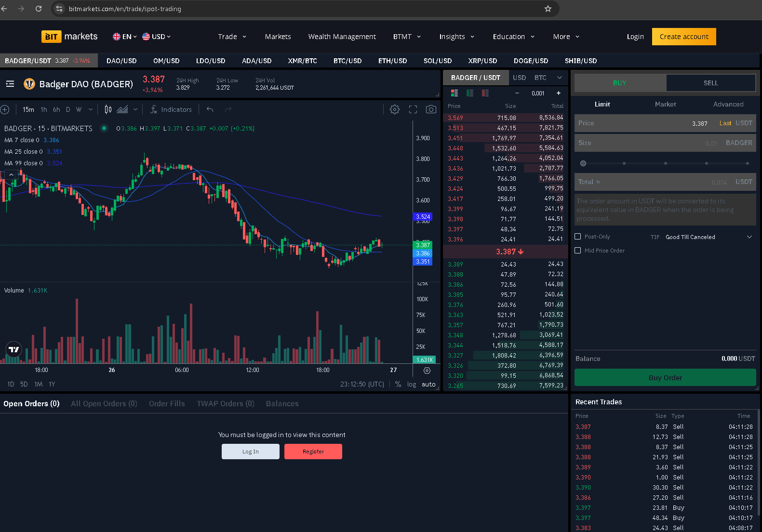This screenshot has height=532, width=762.
Task: Select the Market order tab
Action: [666, 104]
